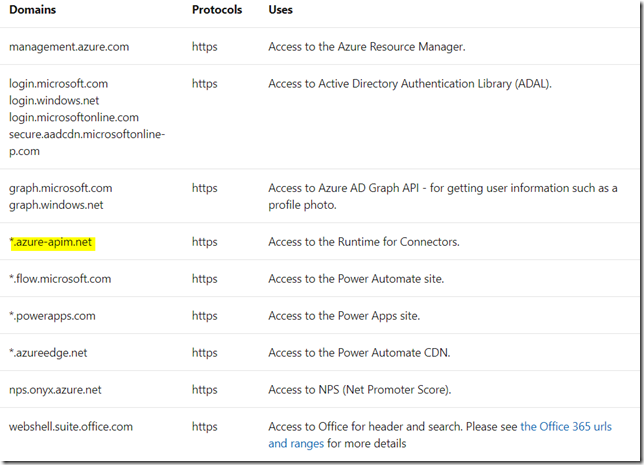Select webshell.suite.office.com domain cell
This screenshot has width=644, height=465.
71,427
